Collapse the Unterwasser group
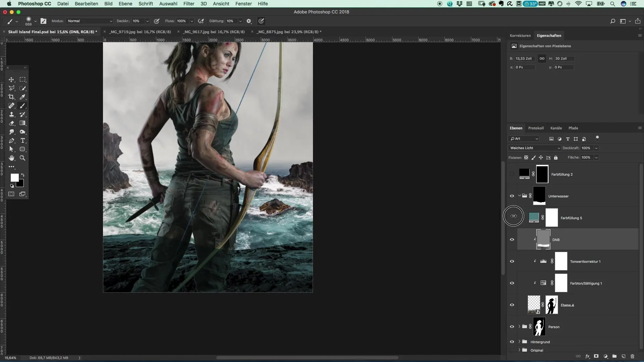The width and height of the screenshot is (644, 362). 519,196
